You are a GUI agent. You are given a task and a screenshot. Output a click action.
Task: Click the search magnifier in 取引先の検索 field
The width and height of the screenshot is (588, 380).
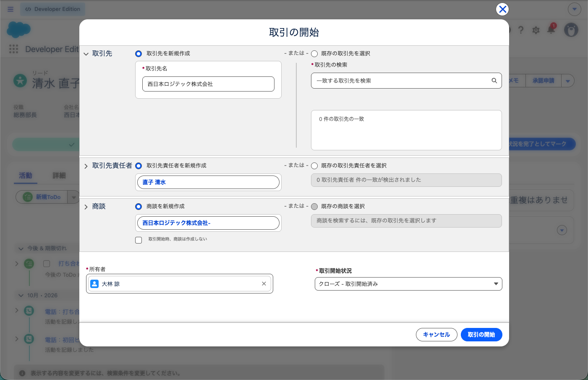(494, 81)
